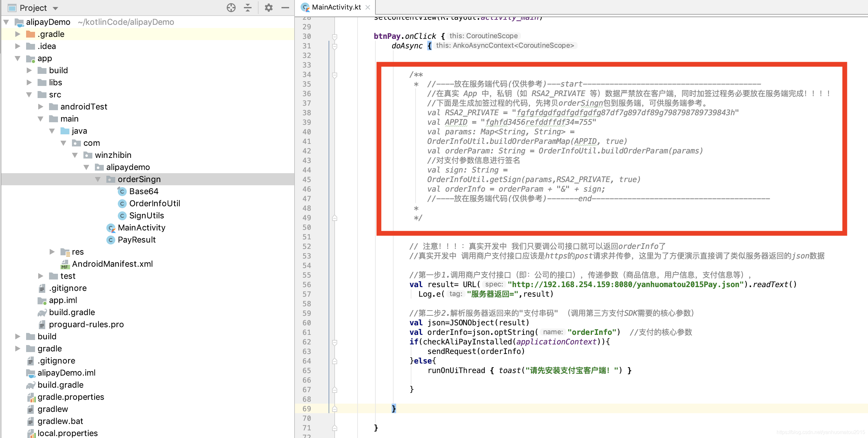This screenshot has width=868, height=438.
Task: Click the locate/scroll-from-source target icon
Action: click(x=231, y=8)
